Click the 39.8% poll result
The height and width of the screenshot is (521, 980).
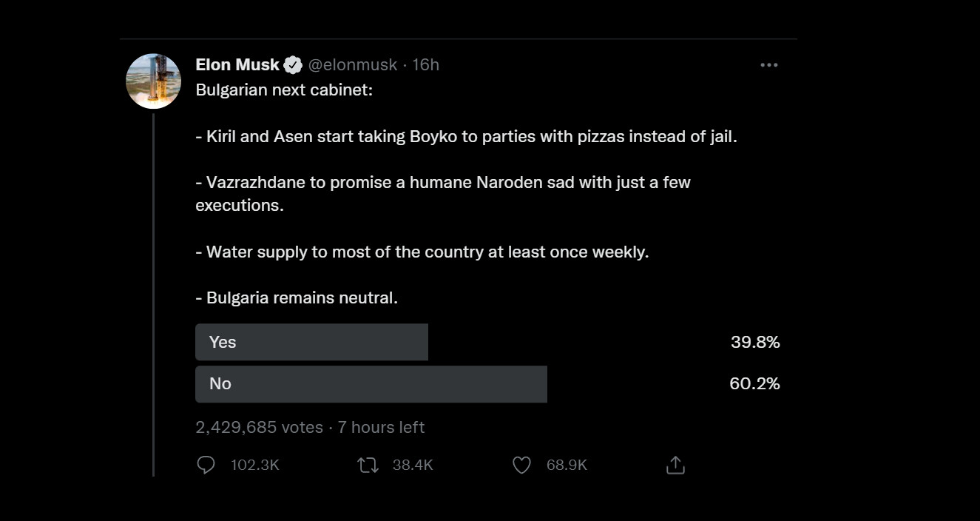[x=755, y=342]
